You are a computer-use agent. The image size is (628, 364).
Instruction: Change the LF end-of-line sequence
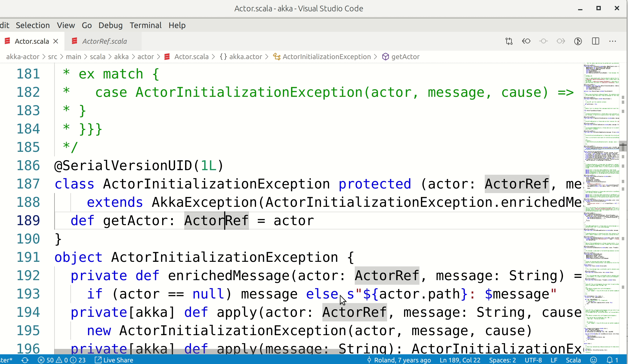click(554, 360)
